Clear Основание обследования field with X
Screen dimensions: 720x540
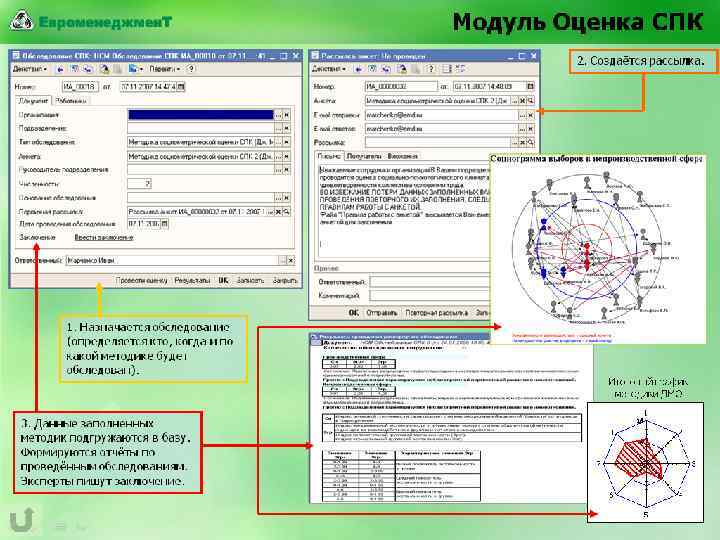pyautogui.click(x=287, y=197)
